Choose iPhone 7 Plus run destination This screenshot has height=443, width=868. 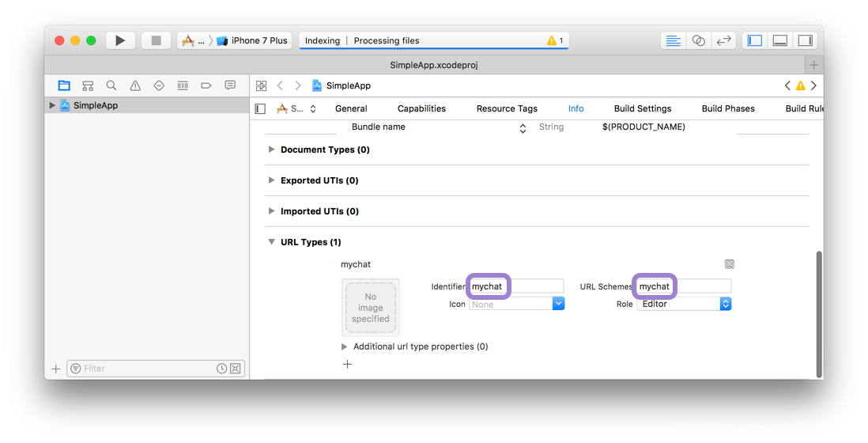[253, 40]
